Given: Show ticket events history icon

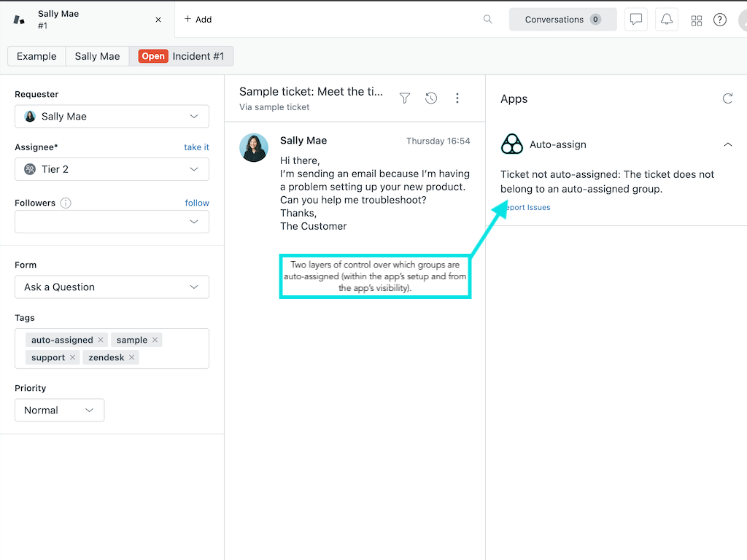Looking at the screenshot, I should point(431,98).
